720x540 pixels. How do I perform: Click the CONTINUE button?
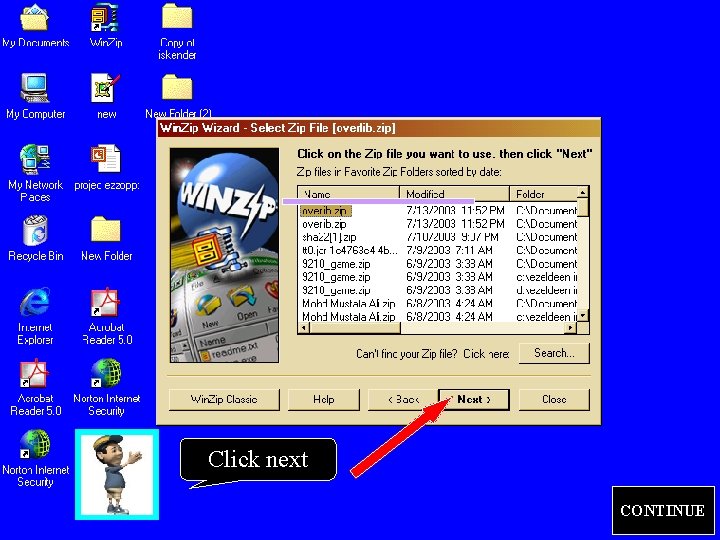663,510
